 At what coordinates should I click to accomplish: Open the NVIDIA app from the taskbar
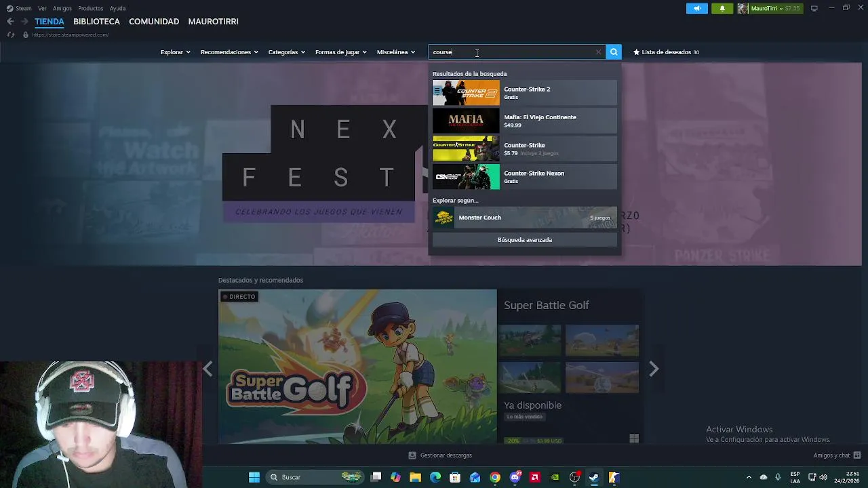pyautogui.click(x=555, y=477)
